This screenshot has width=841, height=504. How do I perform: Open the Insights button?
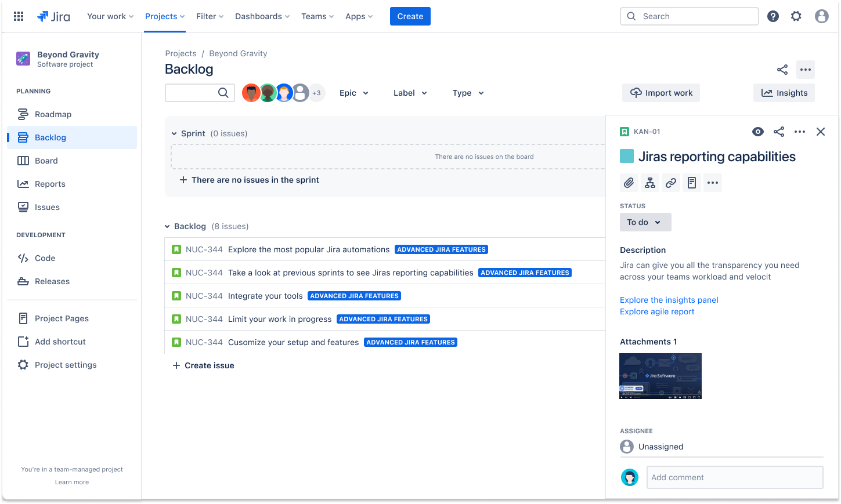pyautogui.click(x=784, y=93)
